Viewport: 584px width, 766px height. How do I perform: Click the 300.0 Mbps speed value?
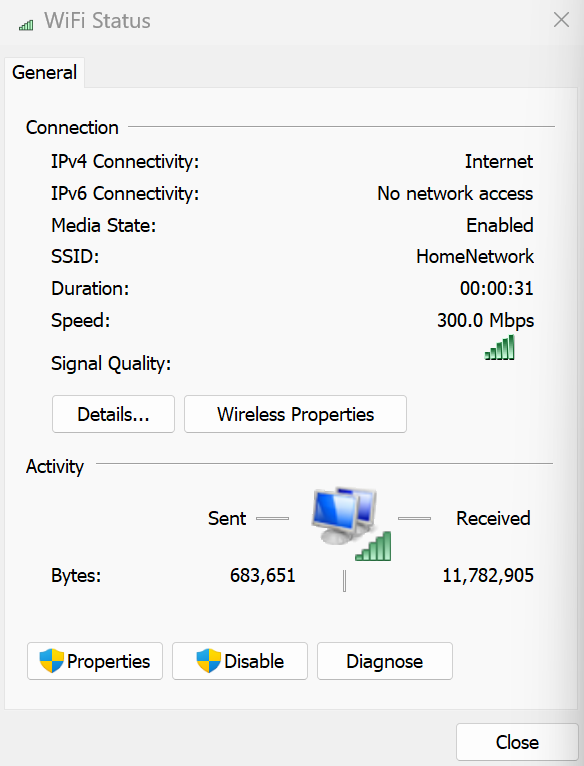coord(485,321)
